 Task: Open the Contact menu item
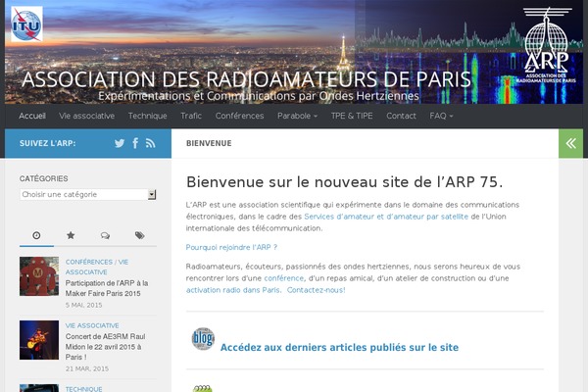401,116
